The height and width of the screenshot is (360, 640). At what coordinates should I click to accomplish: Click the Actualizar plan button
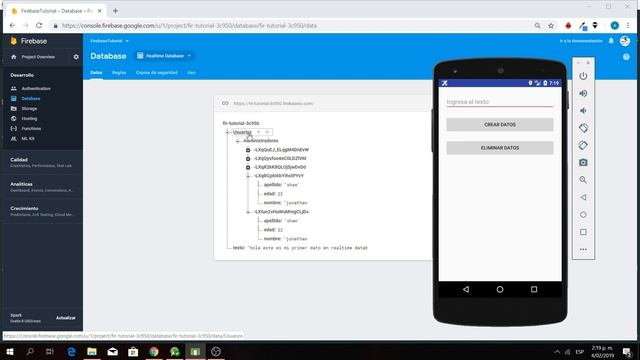point(66,318)
